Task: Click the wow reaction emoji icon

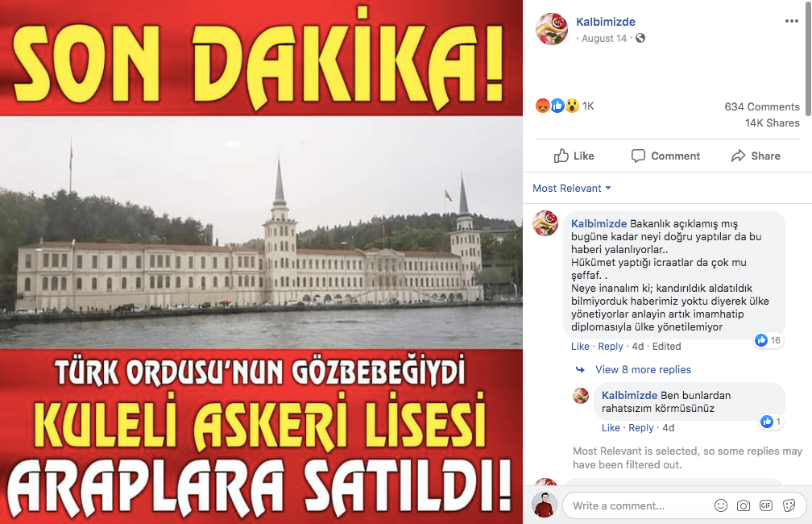Action: [x=572, y=106]
